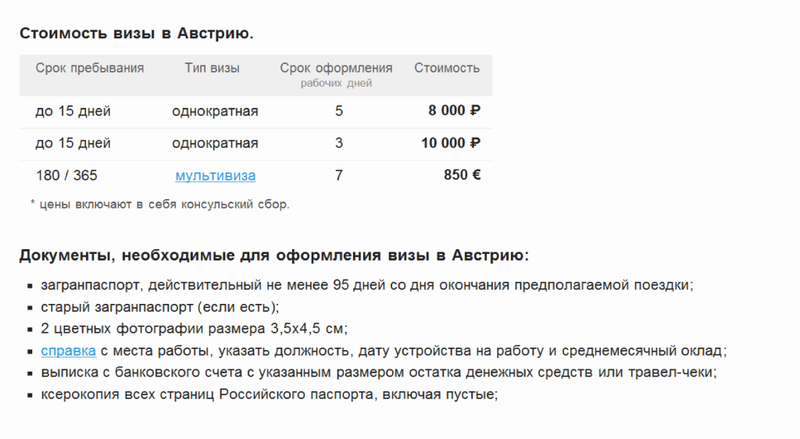Click the Стоимость визы в Австрию heading
Screen dimensions: 800x439
pyautogui.click(x=136, y=34)
